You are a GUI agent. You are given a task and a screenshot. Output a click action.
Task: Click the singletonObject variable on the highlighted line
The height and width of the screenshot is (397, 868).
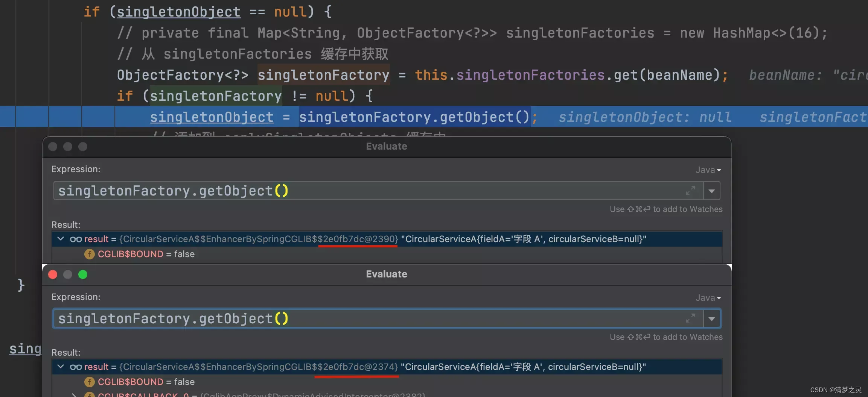pos(212,117)
